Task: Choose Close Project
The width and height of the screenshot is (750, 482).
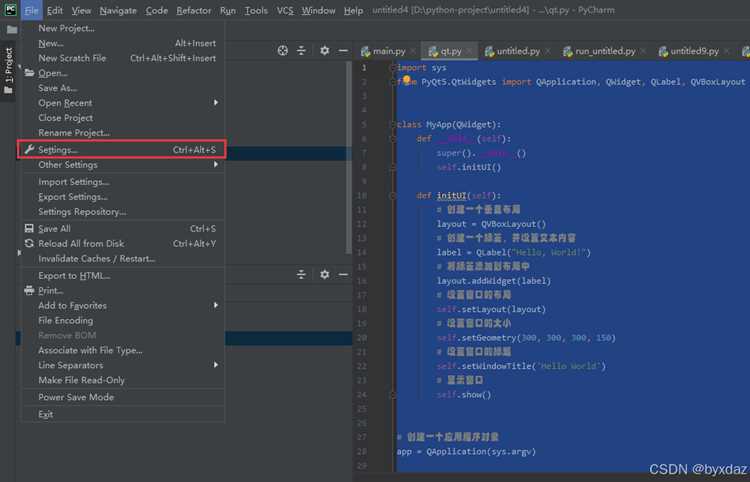Action: click(x=123, y=118)
